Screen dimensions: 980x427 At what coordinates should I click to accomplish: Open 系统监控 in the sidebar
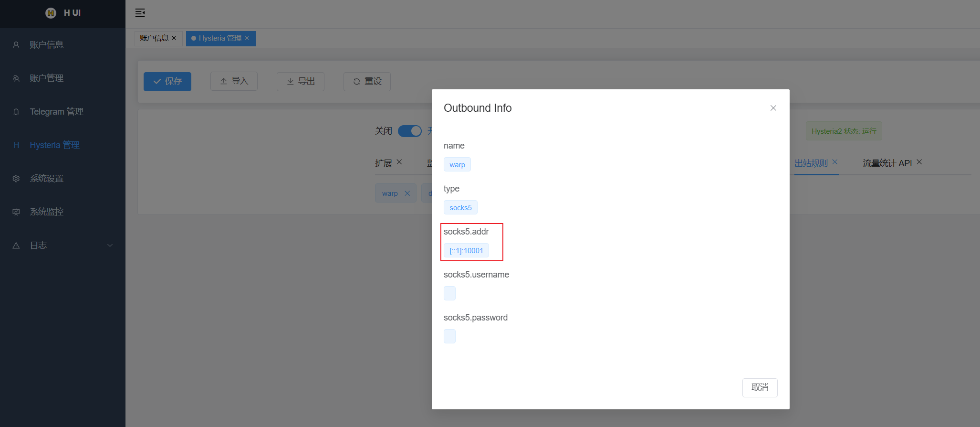coord(63,212)
